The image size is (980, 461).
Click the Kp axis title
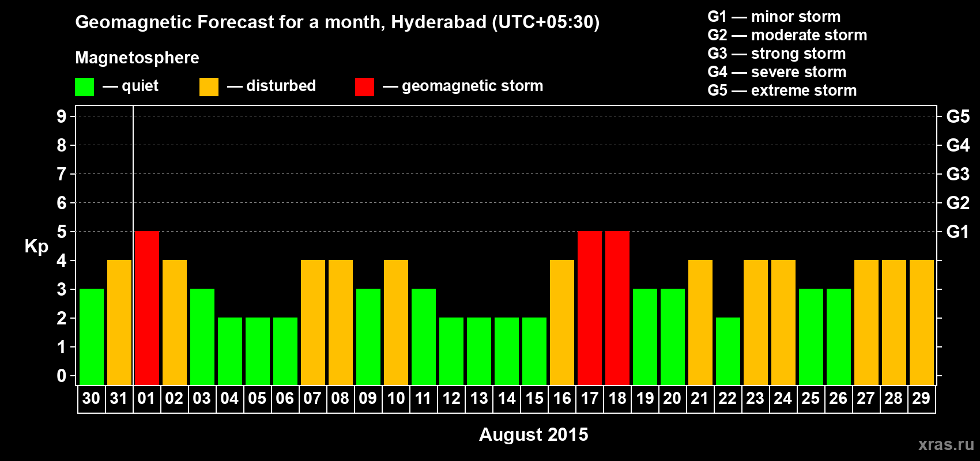coord(36,247)
